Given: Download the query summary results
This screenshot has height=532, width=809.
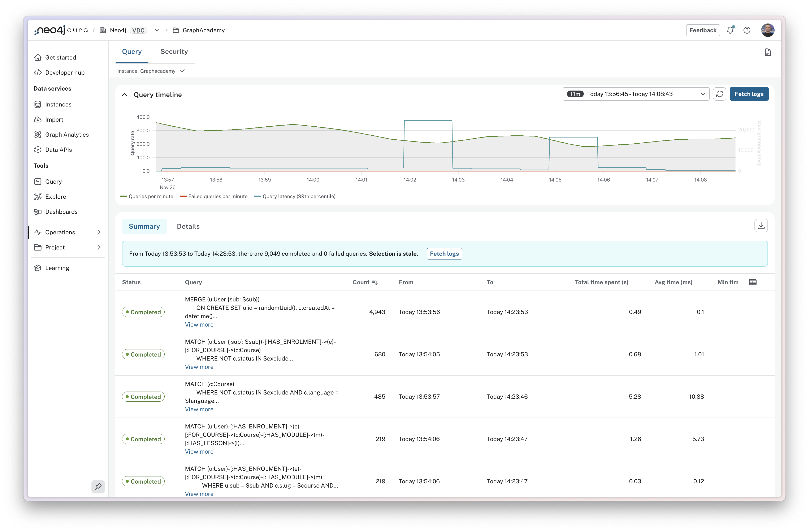Looking at the screenshot, I should coord(761,225).
